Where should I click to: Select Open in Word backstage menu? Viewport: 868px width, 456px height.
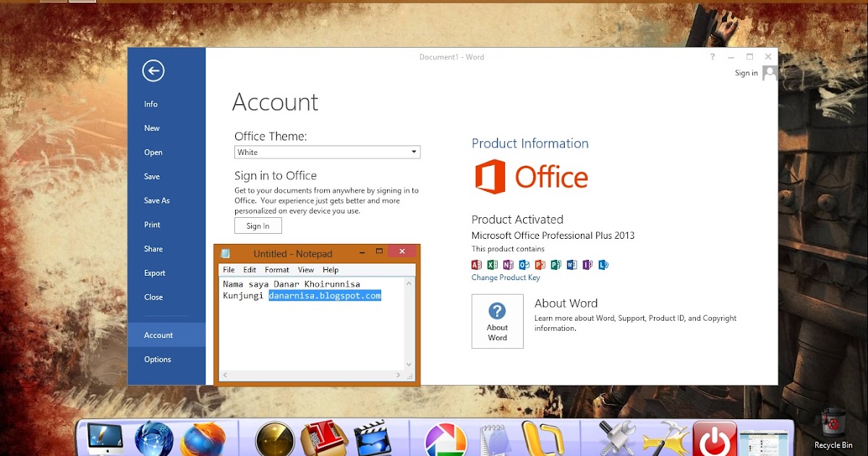167,152
